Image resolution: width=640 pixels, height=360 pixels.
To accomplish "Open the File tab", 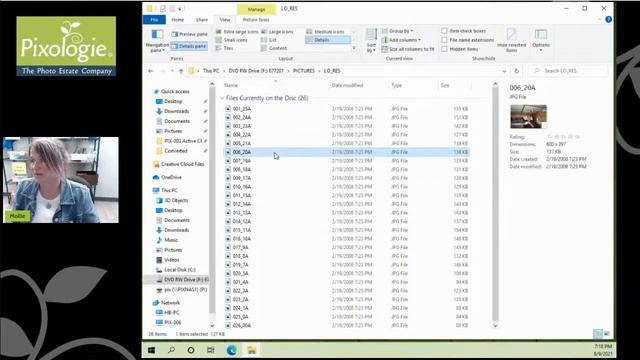I will click(154, 20).
